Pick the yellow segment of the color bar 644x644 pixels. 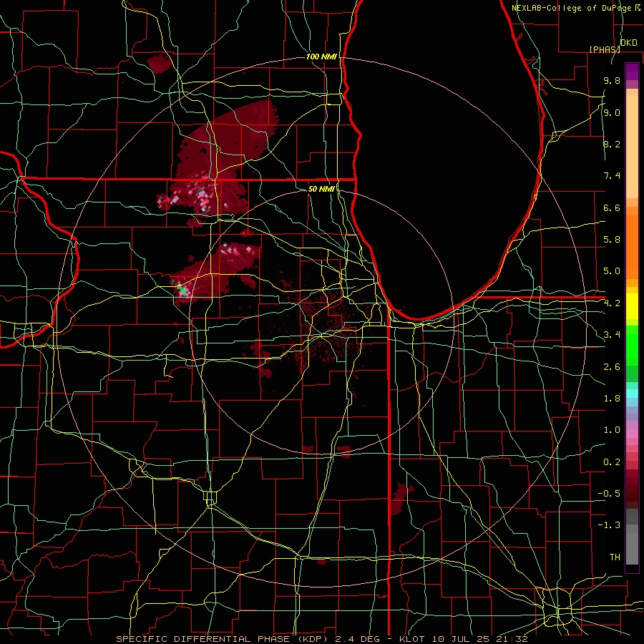pyautogui.click(x=632, y=306)
